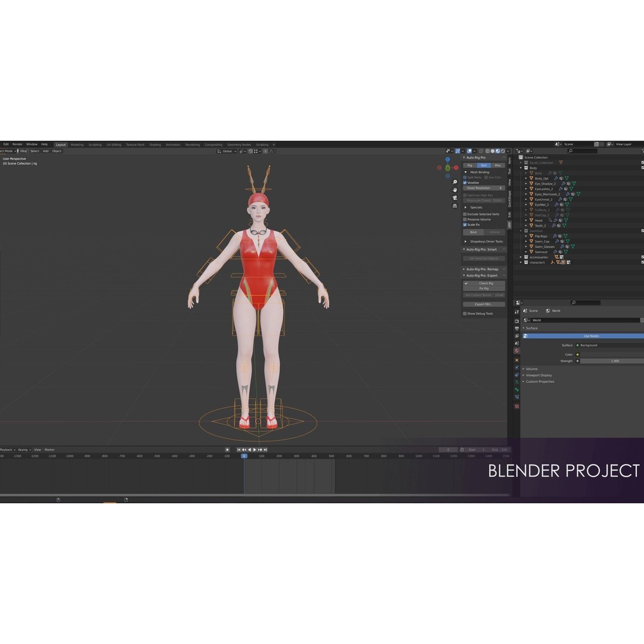Expand the Viewport Display panel
The height and width of the screenshot is (644, 644).
tap(524, 376)
